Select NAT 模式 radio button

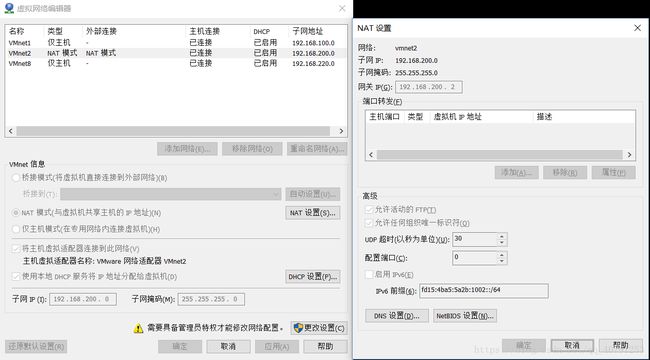point(16,213)
